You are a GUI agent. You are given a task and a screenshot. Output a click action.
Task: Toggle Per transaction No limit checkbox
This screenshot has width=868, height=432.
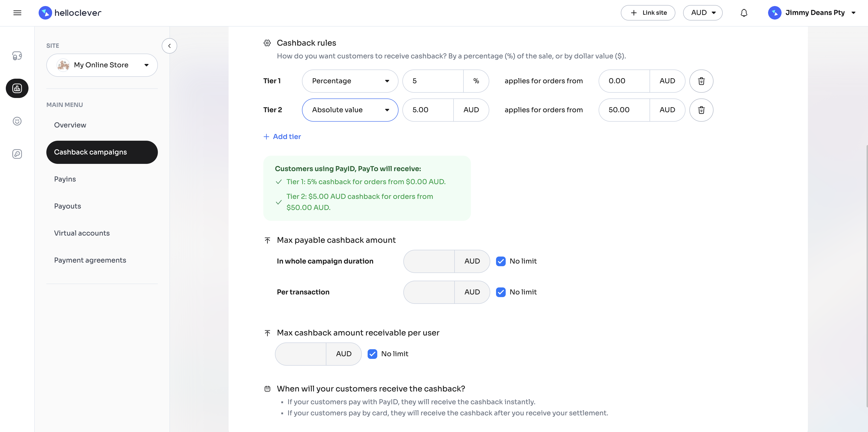click(x=501, y=292)
